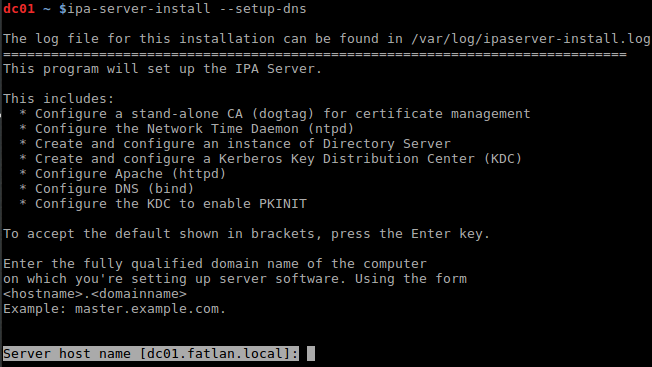
Task: Click the command 'ipa-server-install --setup-dns'
Action: [187, 9]
